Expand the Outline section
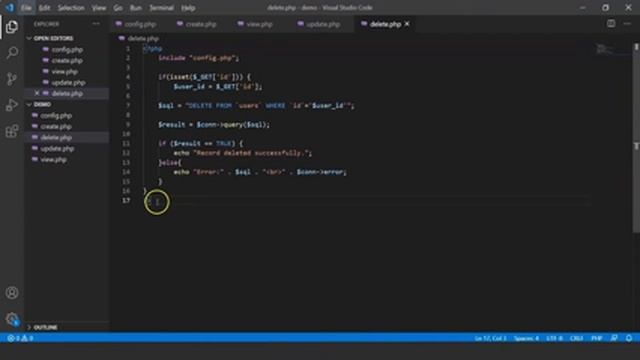 (45, 327)
